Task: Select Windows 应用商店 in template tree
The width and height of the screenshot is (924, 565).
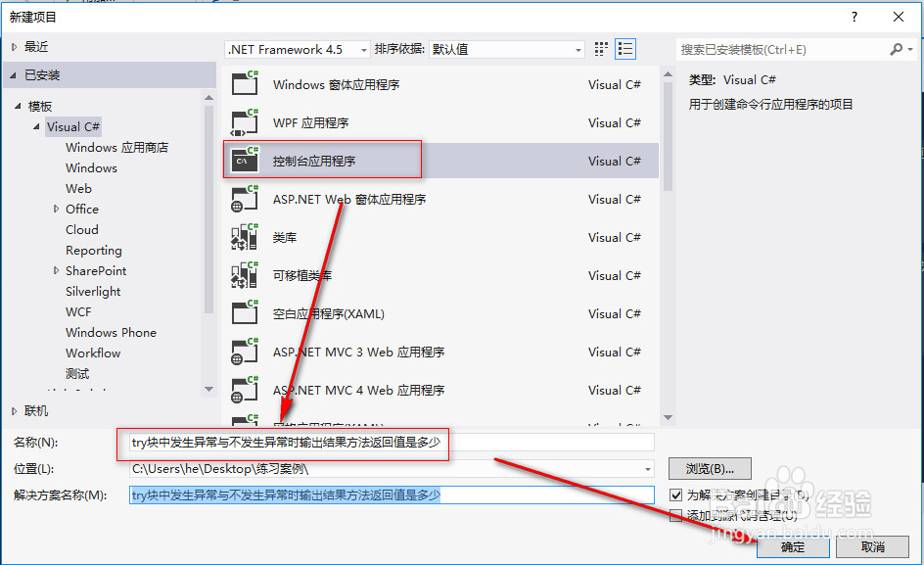Action: (x=116, y=148)
